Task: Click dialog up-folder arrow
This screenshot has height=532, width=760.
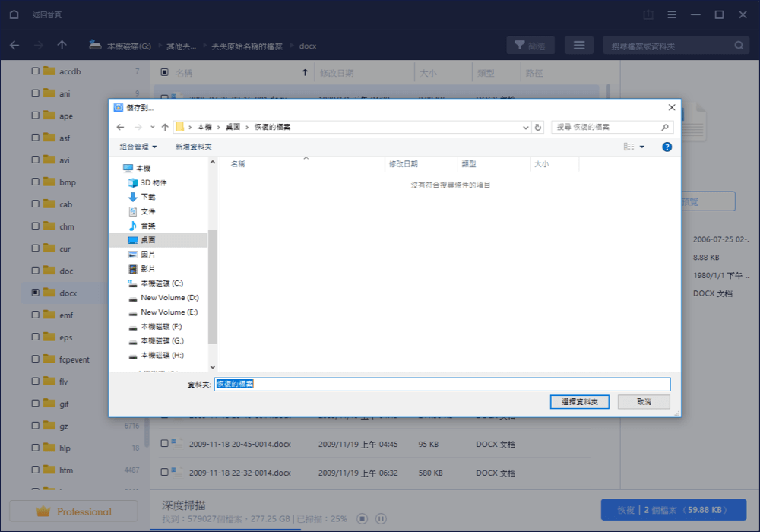Action: click(x=165, y=127)
